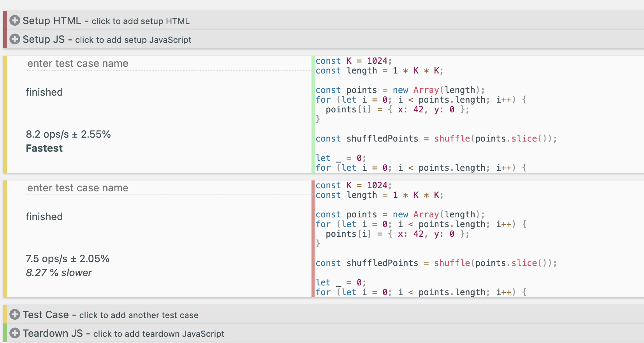
Task: Select the 'Fastest' result label
Action: point(44,148)
